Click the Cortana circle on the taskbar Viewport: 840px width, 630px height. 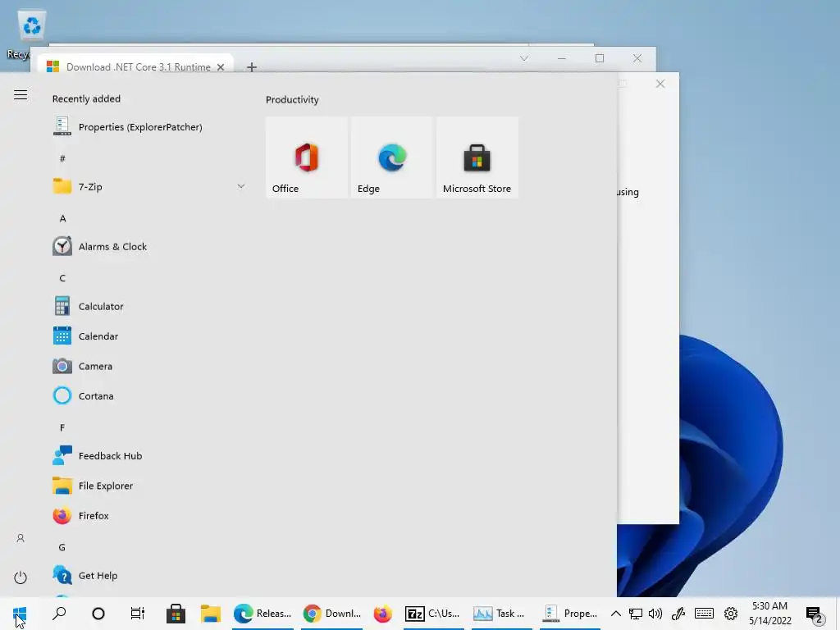(x=98, y=614)
